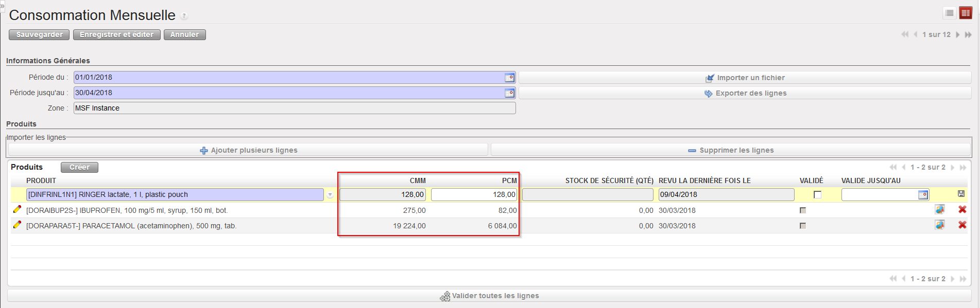Open the calendar picker for Période jusqu'au

pos(509,93)
